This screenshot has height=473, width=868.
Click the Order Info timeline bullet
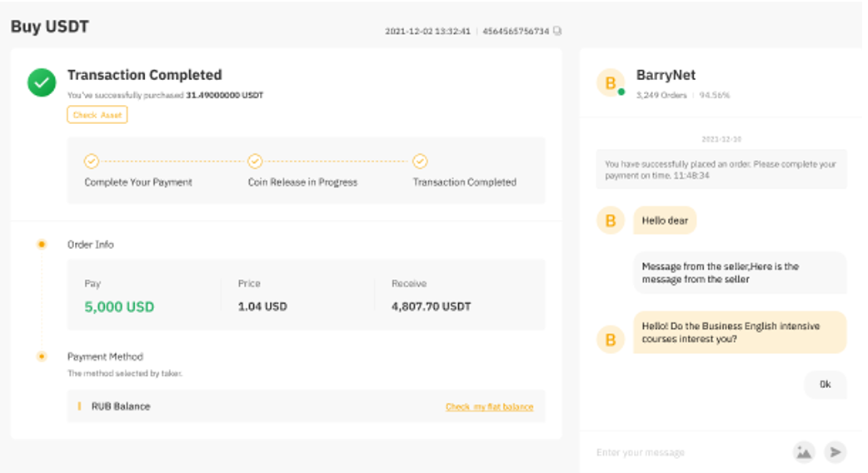42,244
